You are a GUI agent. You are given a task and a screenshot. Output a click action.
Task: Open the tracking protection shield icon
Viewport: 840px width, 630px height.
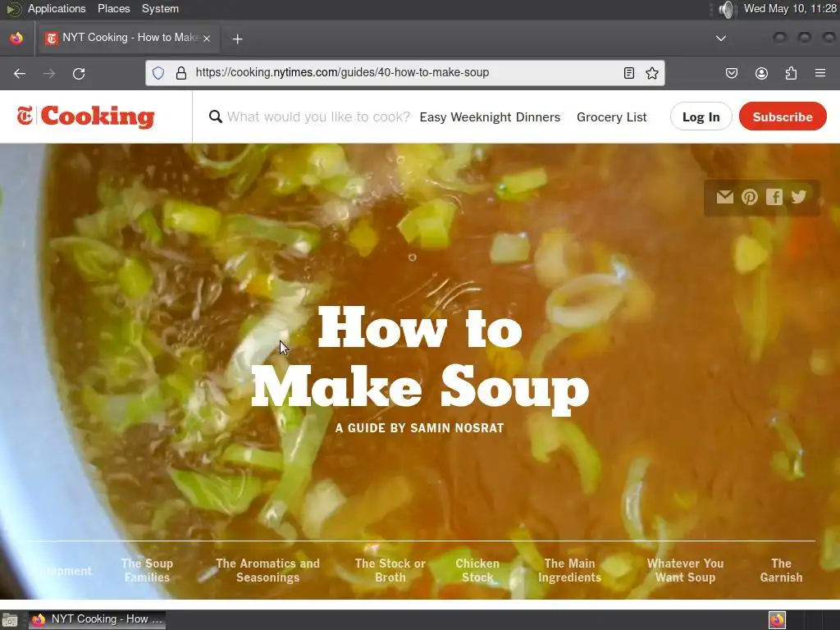tap(158, 73)
